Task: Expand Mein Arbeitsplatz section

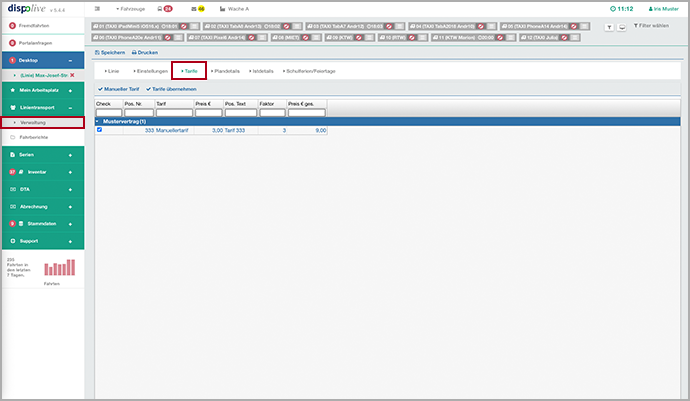Action: click(70, 90)
